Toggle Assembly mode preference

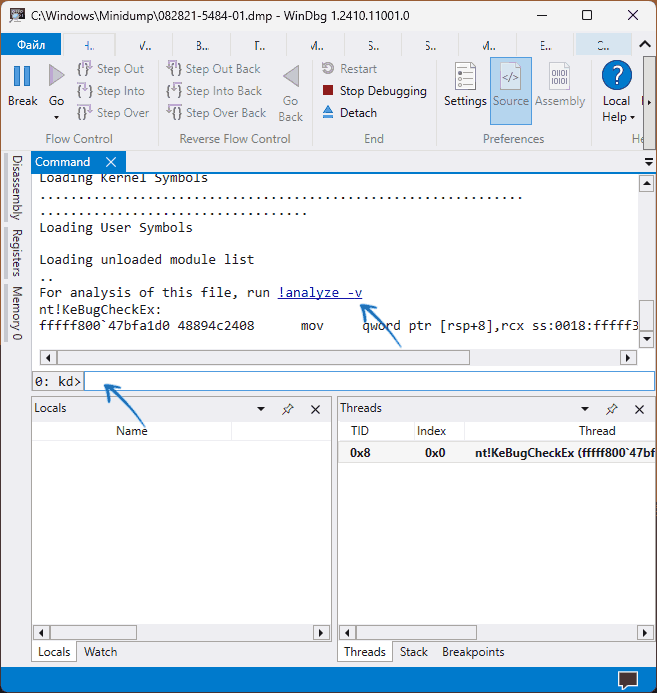560,85
